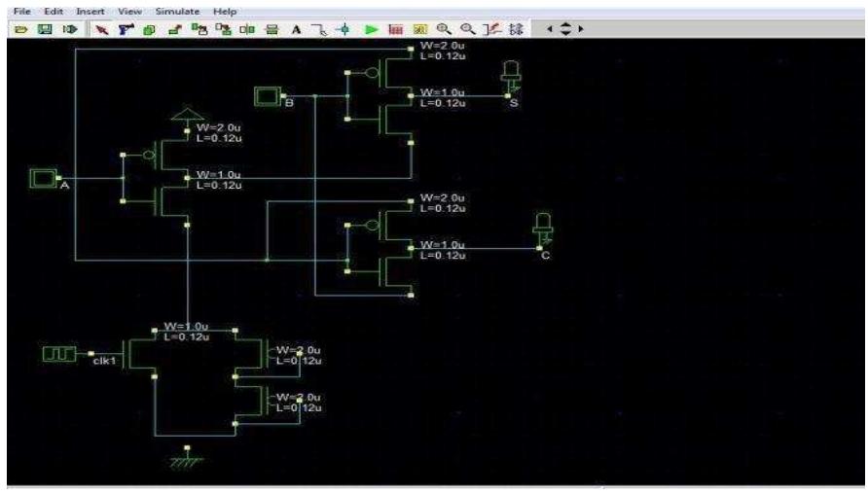Open the Edit menu
This screenshot has width=868, height=493.
tap(54, 11)
